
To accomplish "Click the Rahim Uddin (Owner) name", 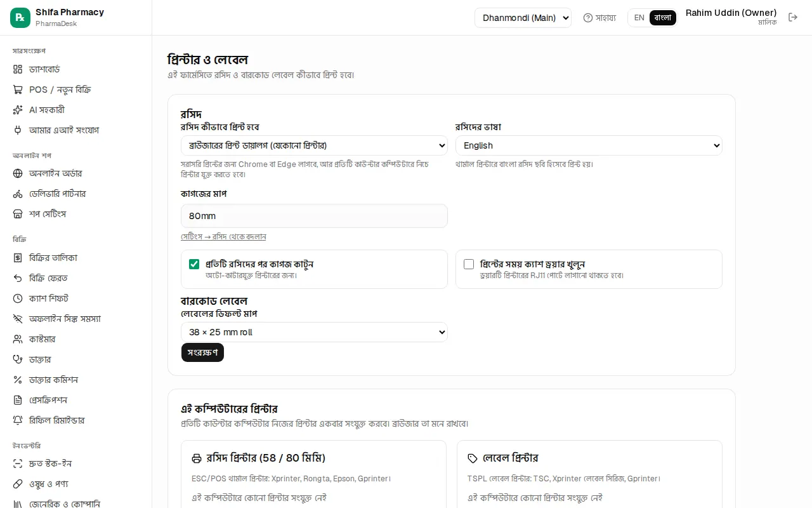I will (x=731, y=13).
